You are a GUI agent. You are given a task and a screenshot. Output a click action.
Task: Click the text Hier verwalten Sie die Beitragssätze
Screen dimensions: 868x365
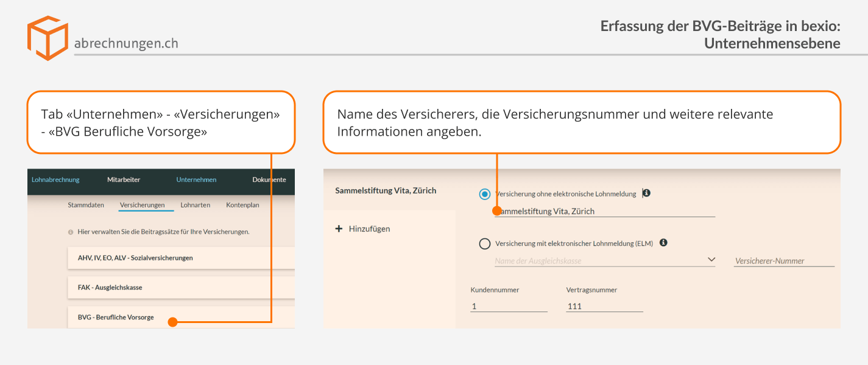[163, 232]
